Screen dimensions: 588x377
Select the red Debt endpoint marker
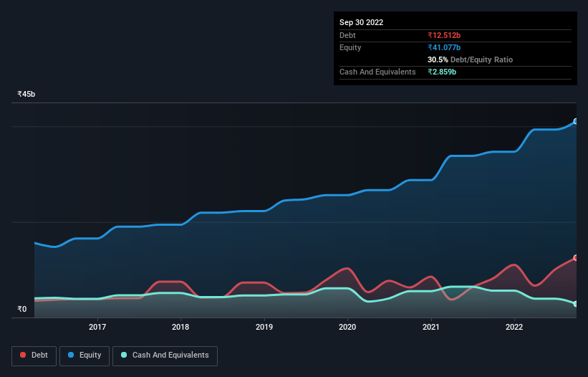click(x=576, y=258)
